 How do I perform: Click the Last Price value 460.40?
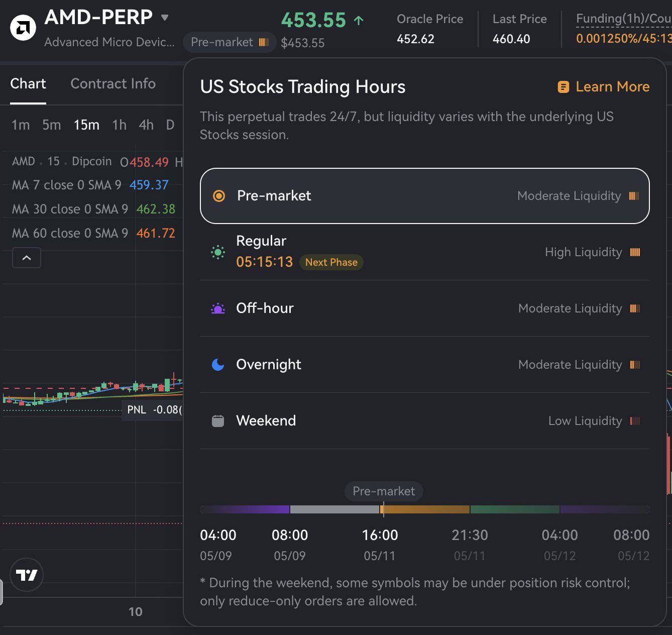[x=511, y=39]
